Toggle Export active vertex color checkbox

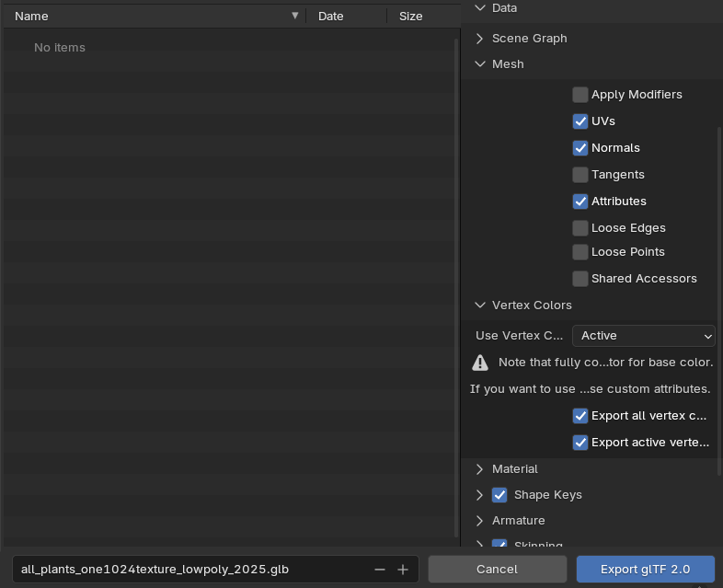[x=580, y=443]
